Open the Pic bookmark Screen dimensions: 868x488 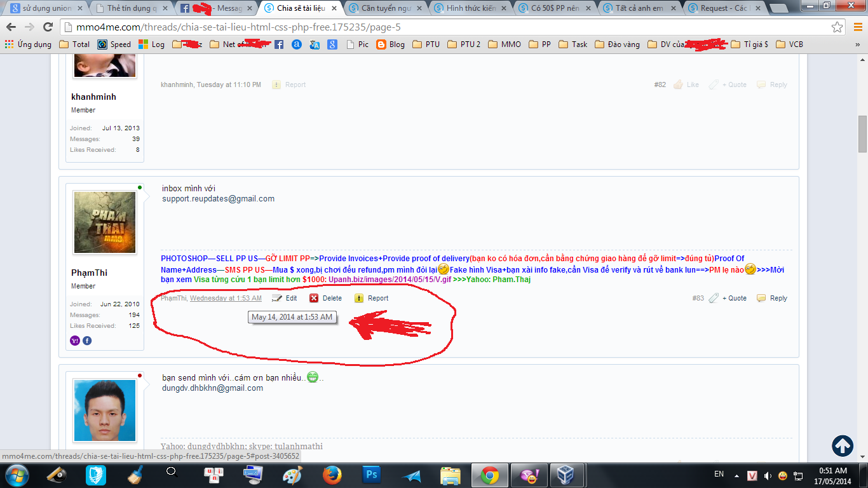point(357,44)
